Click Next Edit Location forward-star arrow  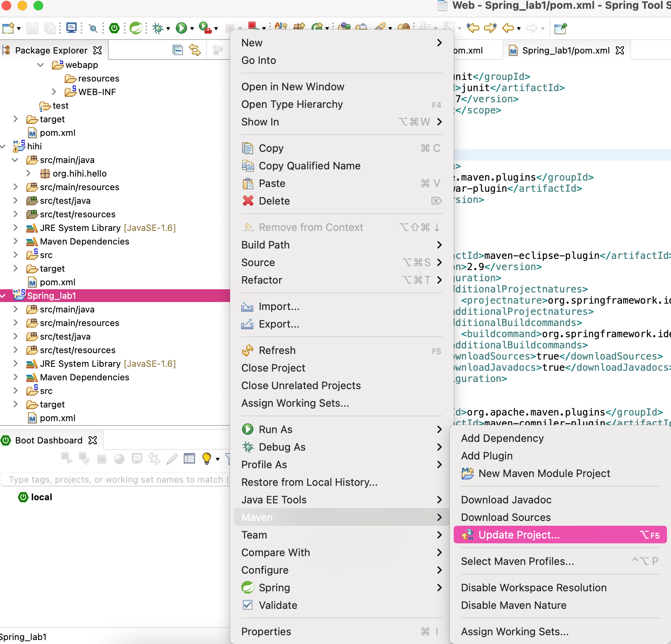pos(490,28)
